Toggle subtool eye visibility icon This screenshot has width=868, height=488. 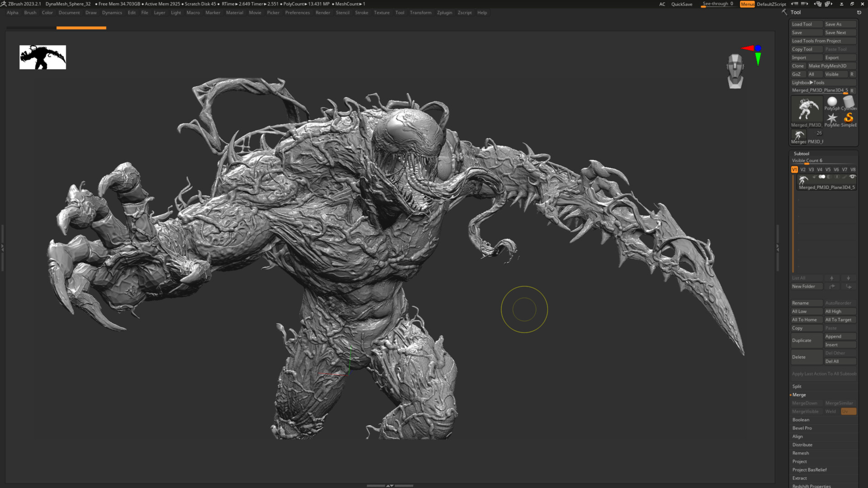coord(853,177)
